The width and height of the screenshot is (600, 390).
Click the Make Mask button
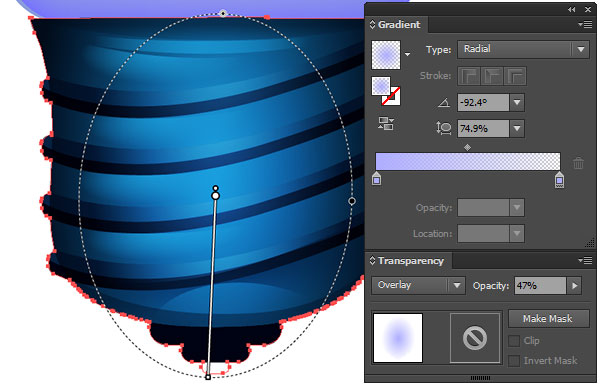548,318
